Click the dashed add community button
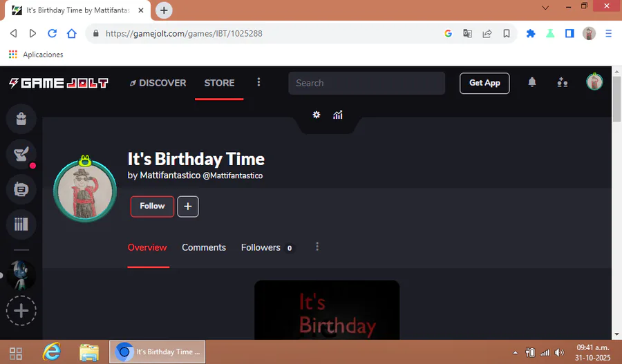622x364 pixels. (21, 311)
